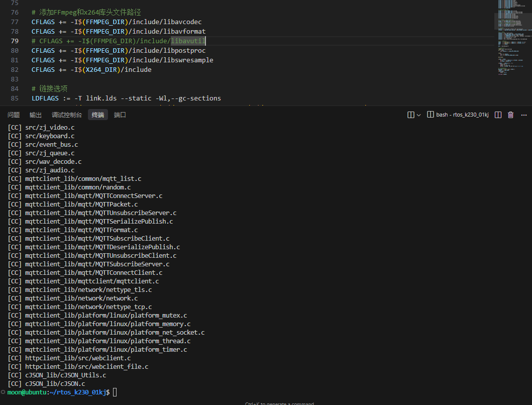Screen dimensions: 532x405
Task: Click terminal line 'platform_net_socket.c'
Action: 106,332
